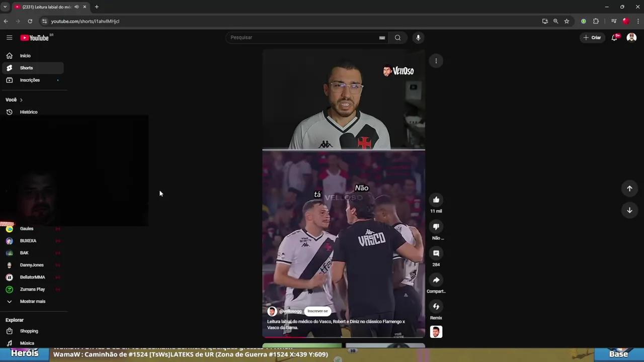Open the YouTube account avatar menu
The image size is (644, 362).
pos(631,38)
